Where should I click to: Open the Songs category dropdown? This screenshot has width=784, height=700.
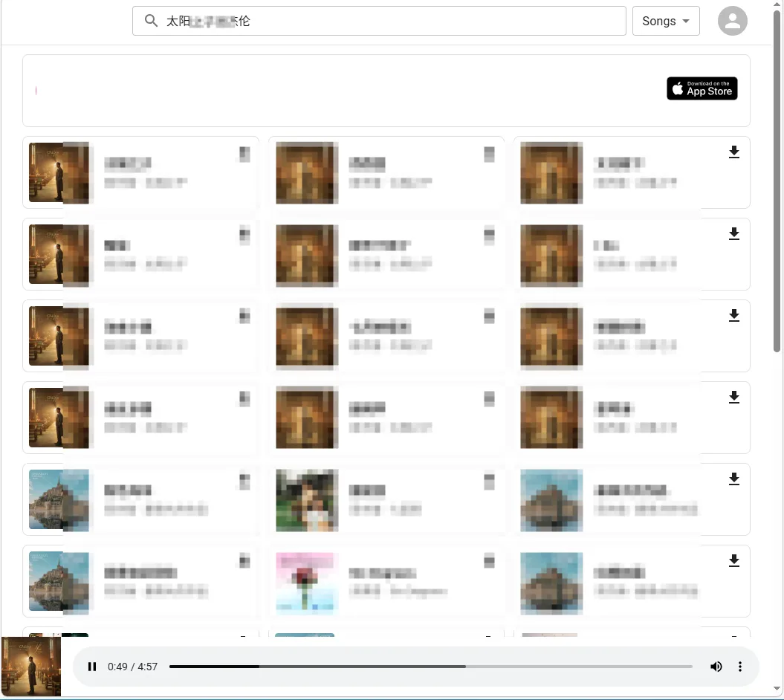(666, 21)
